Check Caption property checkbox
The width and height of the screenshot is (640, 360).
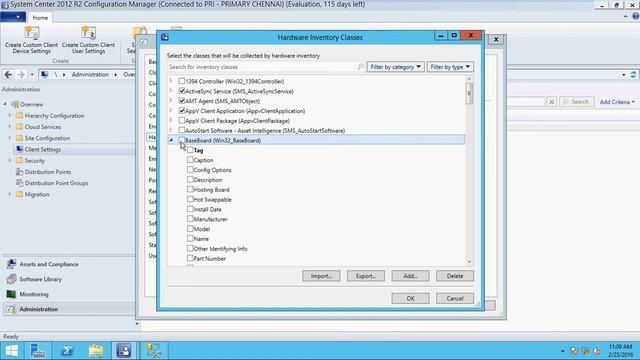[190, 160]
